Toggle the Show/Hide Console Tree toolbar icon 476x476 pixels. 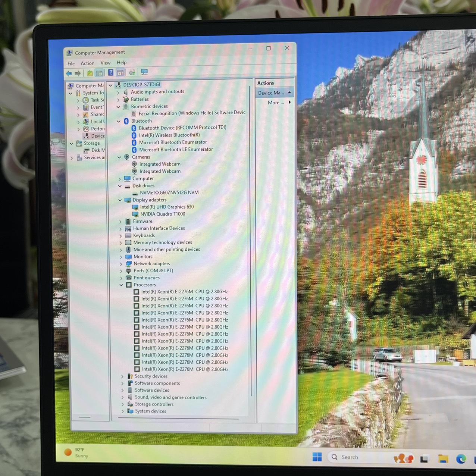point(99,73)
